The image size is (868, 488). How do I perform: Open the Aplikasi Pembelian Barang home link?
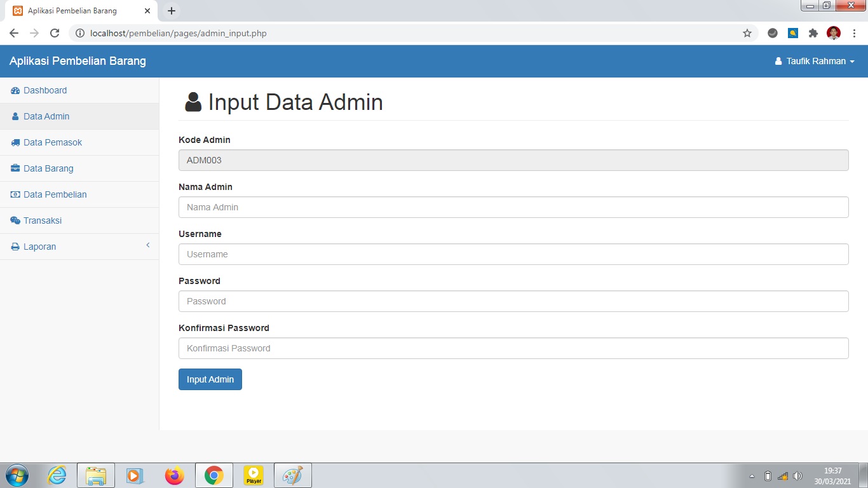78,61
